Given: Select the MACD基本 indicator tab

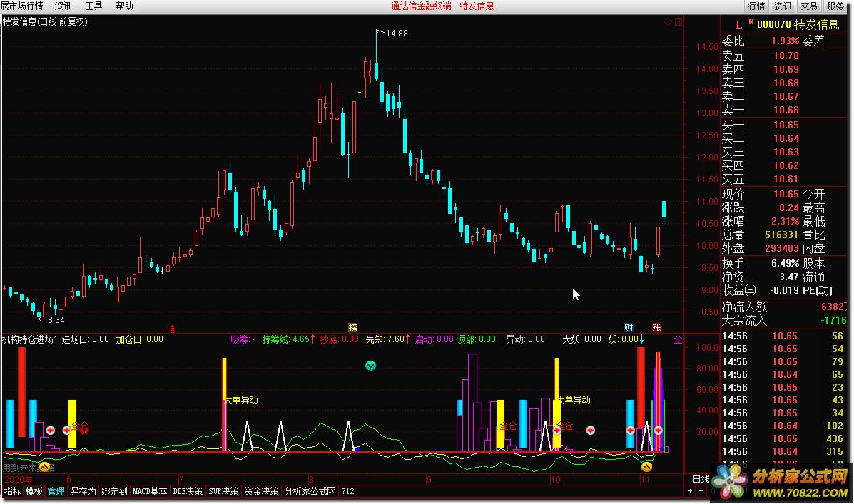Looking at the screenshot, I should tap(150, 491).
